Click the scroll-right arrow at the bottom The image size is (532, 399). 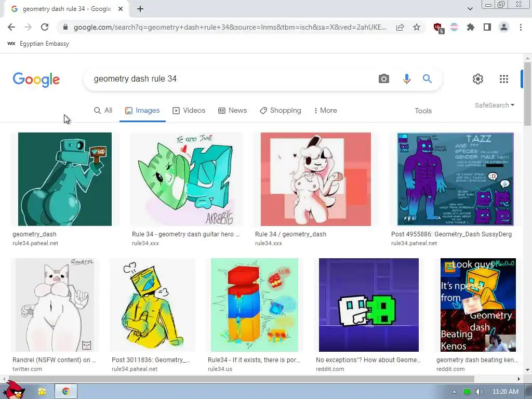(x=519, y=379)
